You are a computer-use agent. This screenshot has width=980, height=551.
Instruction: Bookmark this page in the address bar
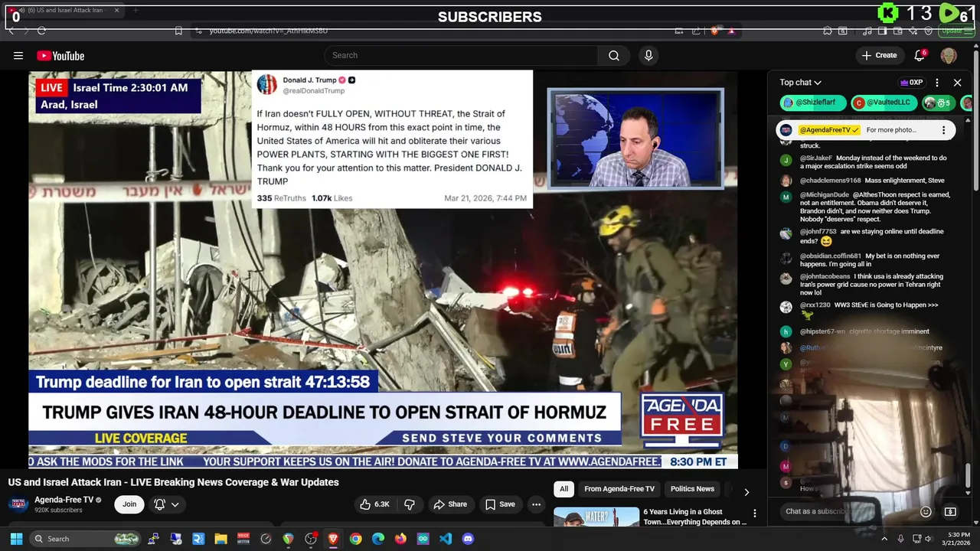pos(178,31)
